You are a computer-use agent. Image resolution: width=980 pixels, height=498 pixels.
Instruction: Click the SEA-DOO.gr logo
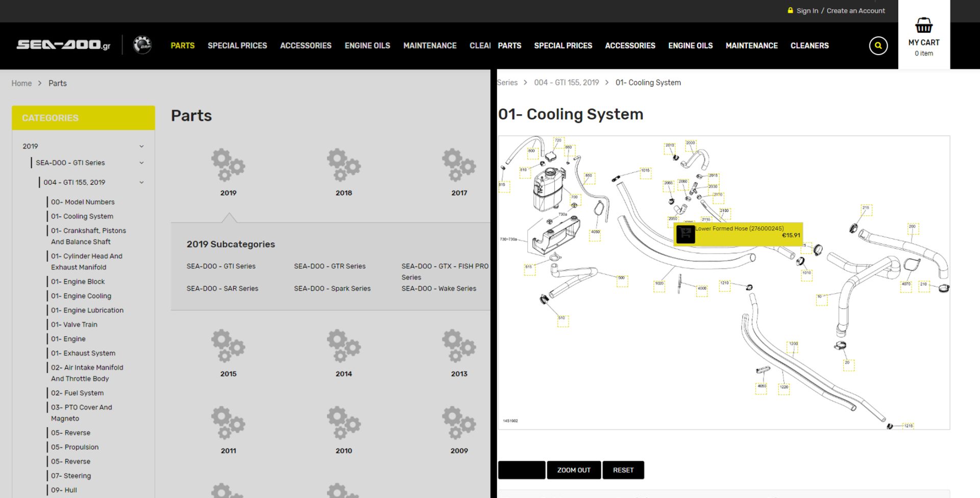[x=63, y=45]
